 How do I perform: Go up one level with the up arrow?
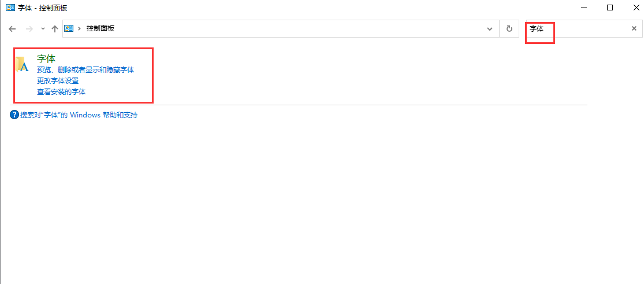tap(55, 29)
